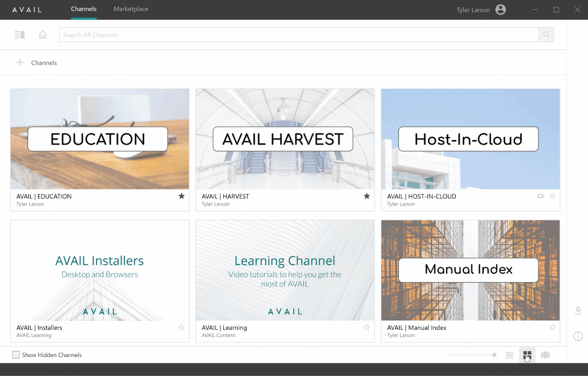
Task: Open the AVAIL logo
Action: click(27, 10)
